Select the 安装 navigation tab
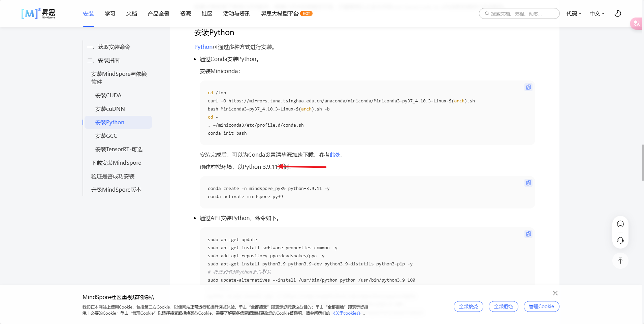644x324 pixels. (89, 13)
